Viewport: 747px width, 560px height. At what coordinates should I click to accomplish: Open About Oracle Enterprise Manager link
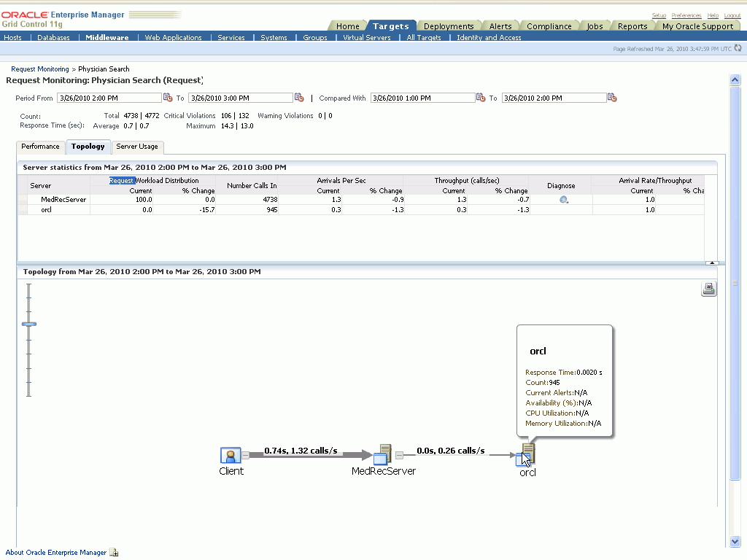pos(55,553)
